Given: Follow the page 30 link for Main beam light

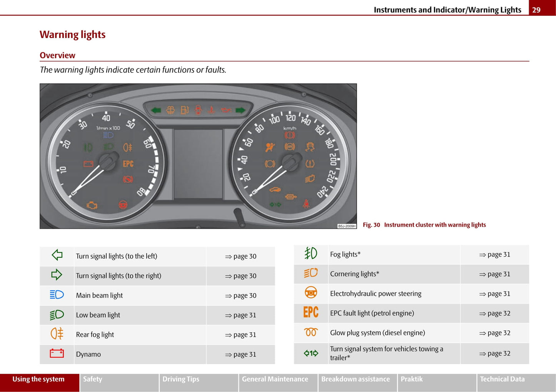Looking at the screenshot, I should coord(241,296).
